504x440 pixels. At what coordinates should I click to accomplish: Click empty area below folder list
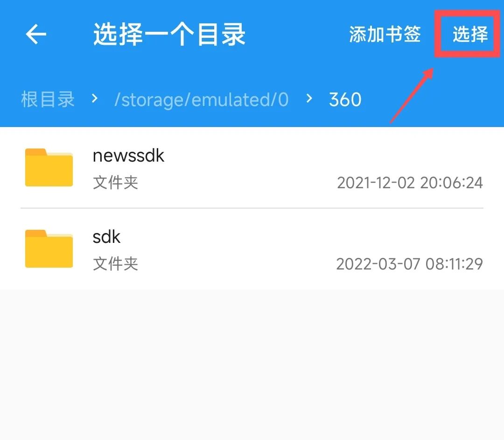click(252, 364)
